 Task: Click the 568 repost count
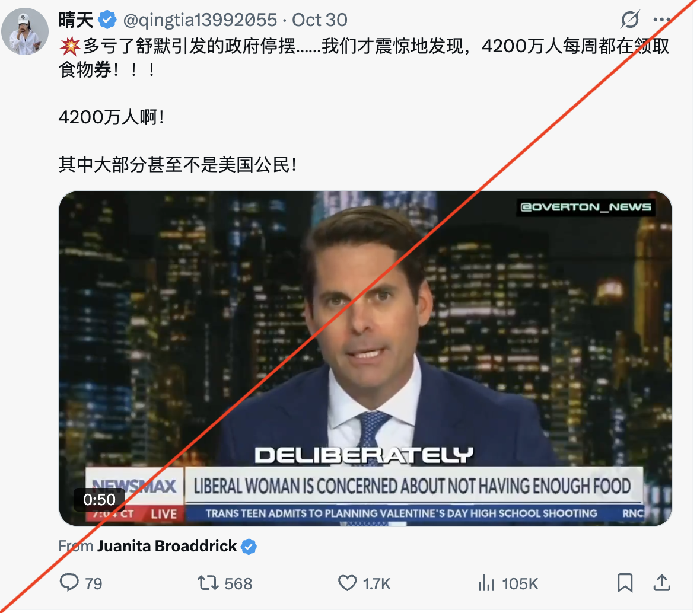(238, 583)
